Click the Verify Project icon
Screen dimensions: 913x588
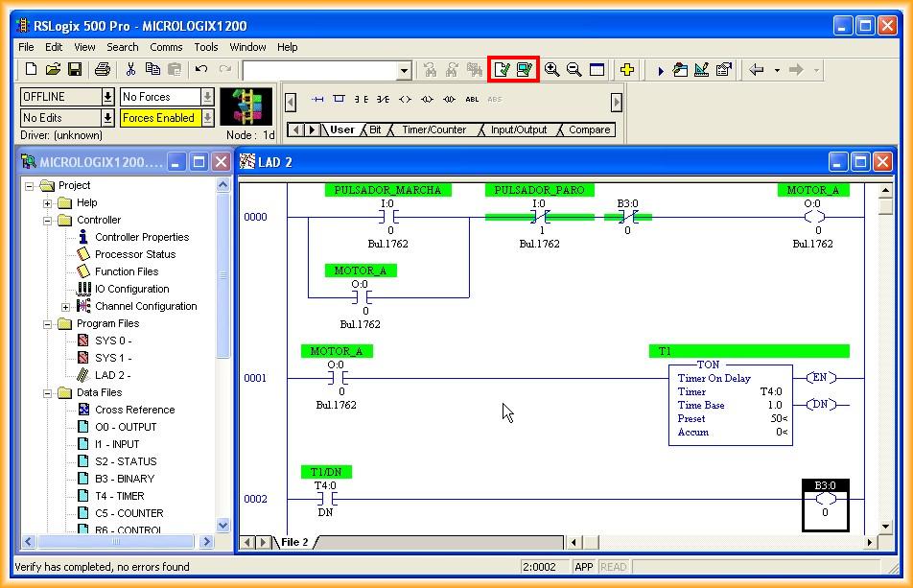point(524,69)
